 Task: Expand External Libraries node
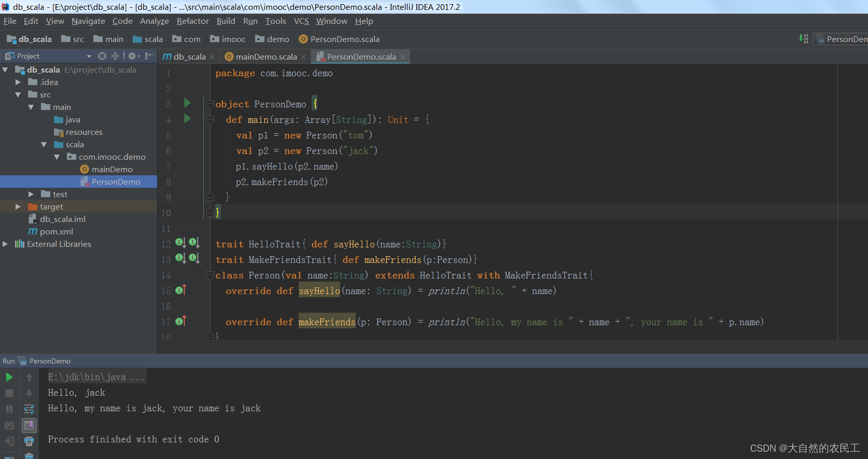(x=5, y=244)
